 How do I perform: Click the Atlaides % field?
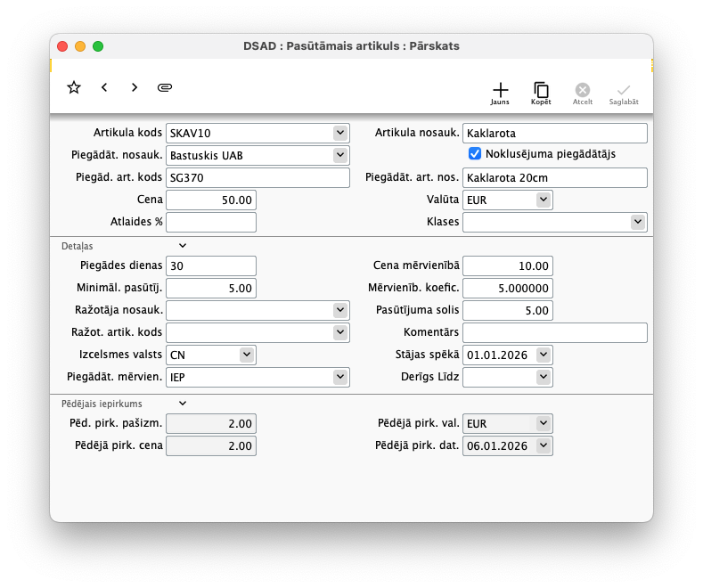pos(211,222)
